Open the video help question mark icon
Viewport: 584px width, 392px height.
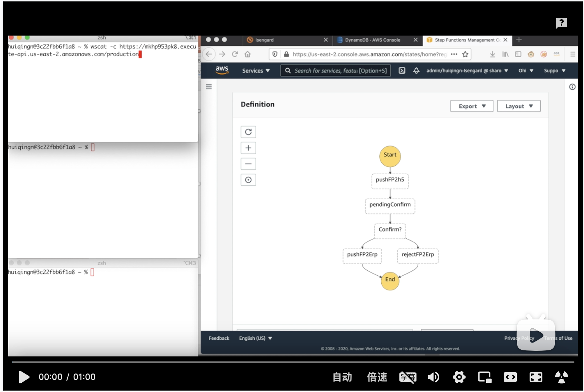coord(561,23)
